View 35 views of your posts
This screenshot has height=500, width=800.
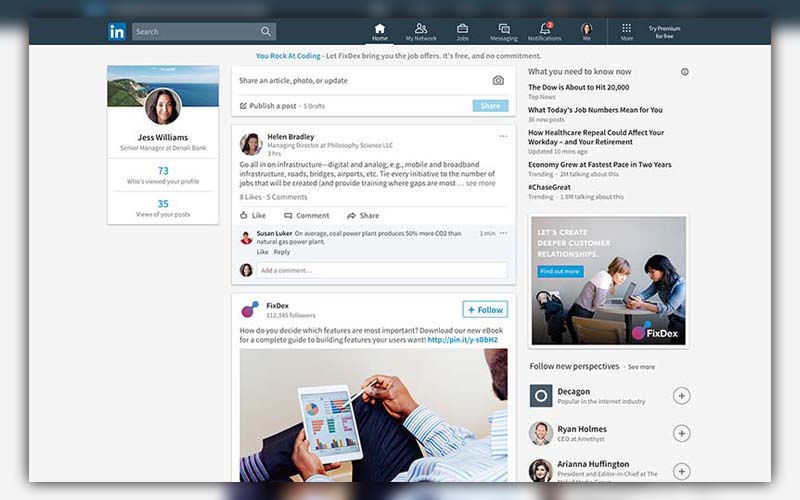tap(163, 208)
